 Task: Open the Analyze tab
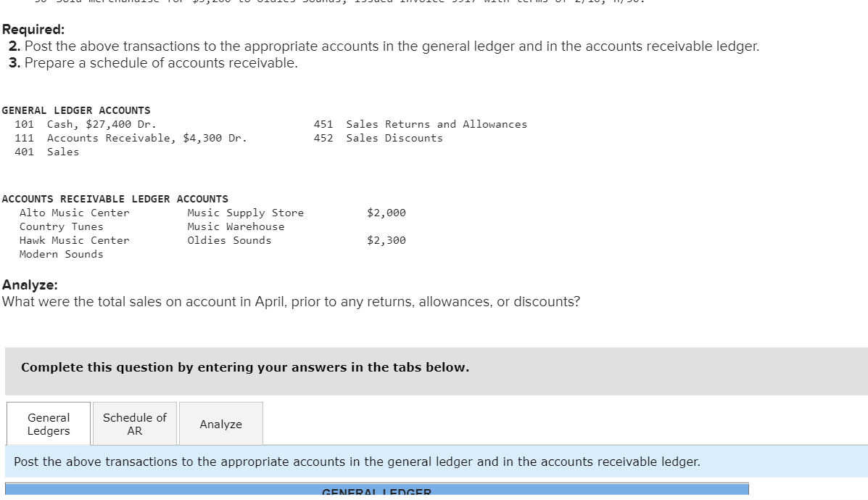pyautogui.click(x=220, y=424)
